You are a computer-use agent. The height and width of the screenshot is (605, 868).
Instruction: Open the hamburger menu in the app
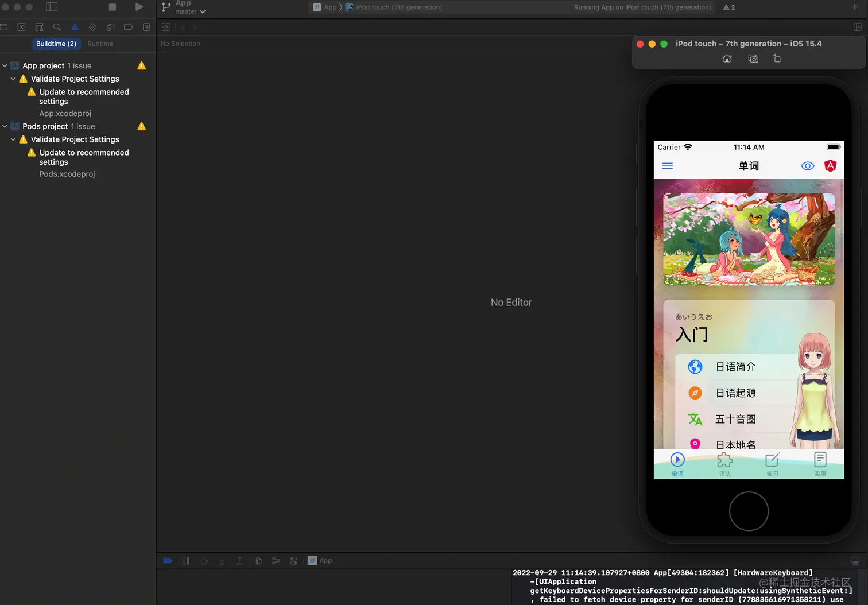[667, 166]
